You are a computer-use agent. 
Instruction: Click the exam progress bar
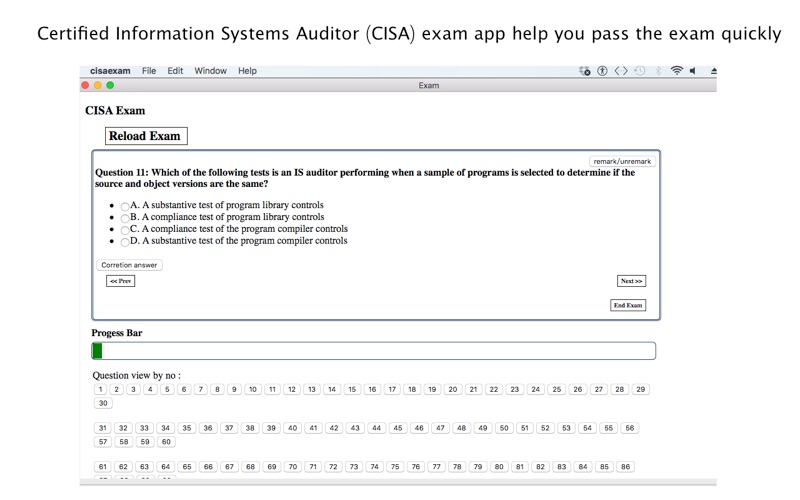coord(373,351)
